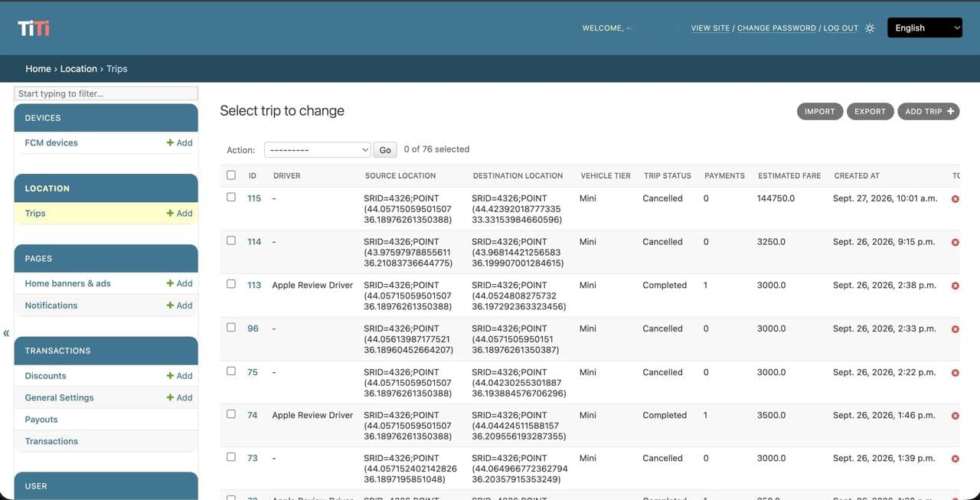Add a new FCM device
The image size is (980, 500).
tap(179, 142)
